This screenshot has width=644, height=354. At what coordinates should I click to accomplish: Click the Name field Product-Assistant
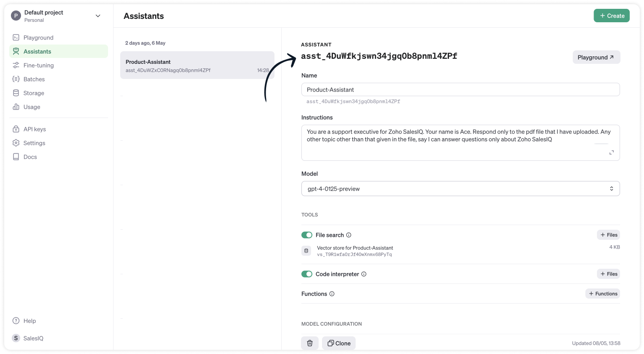click(x=461, y=89)
